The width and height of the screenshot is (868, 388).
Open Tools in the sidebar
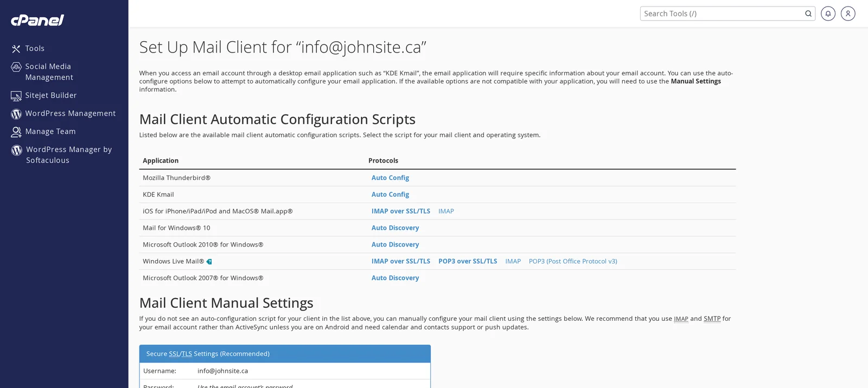click(35, 49)
